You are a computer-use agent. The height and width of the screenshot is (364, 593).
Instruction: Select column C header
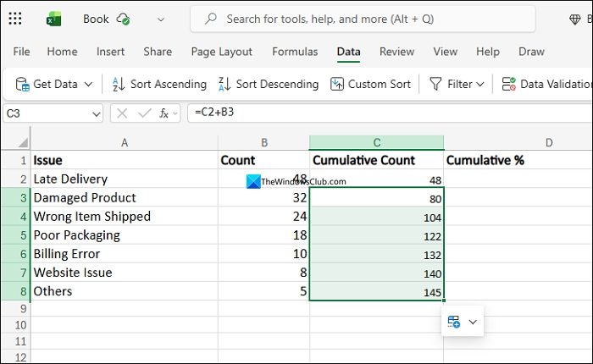(x=377, y=143)
